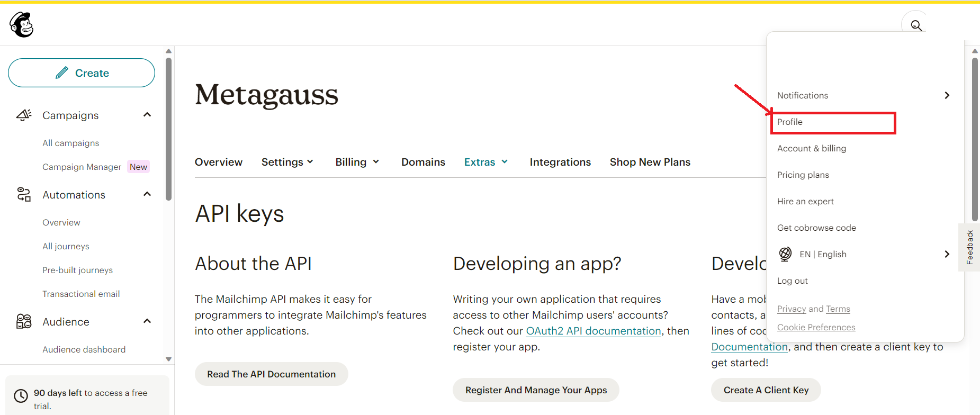Screen dimensions: 980x415
Task: Click the Audience people icon
Action: 24,321
